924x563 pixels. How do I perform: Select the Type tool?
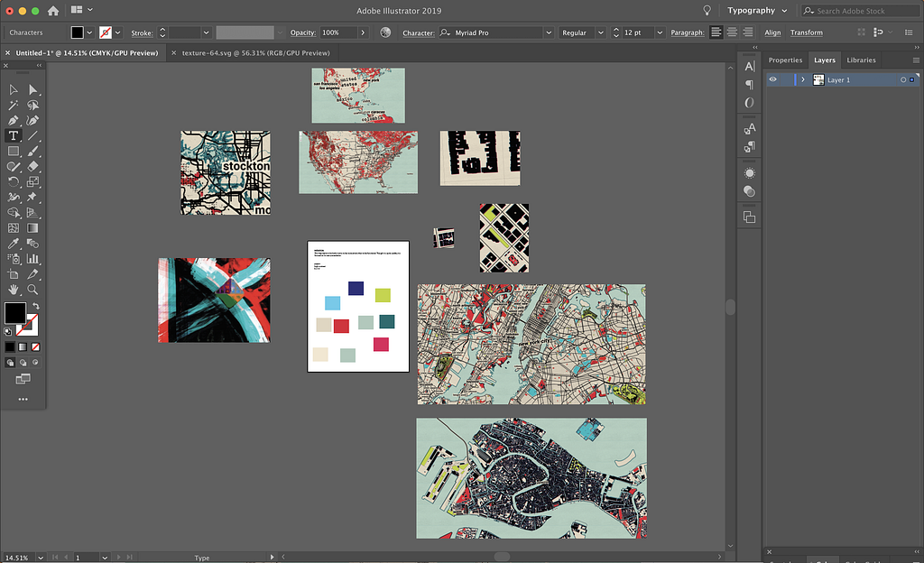click(13, 135)
